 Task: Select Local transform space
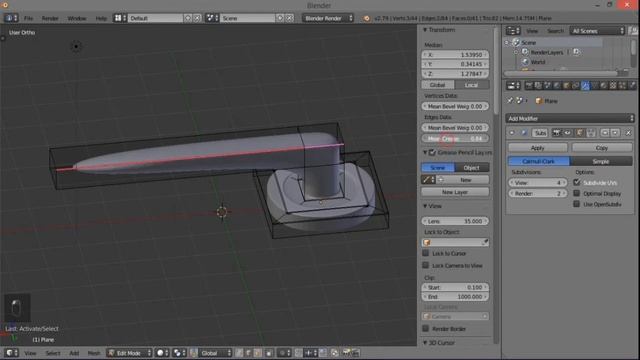click(x=472, y=85)
